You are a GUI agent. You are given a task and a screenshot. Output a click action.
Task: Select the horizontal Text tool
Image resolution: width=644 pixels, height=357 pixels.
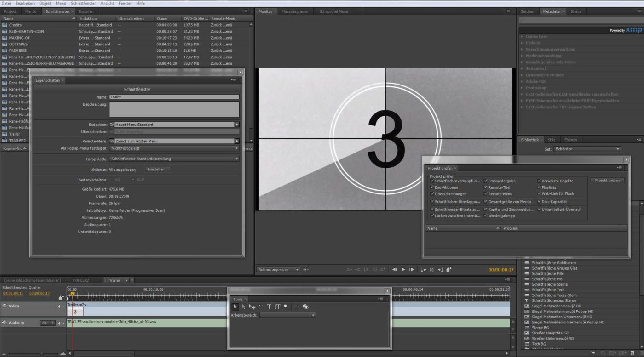[269, 306]
